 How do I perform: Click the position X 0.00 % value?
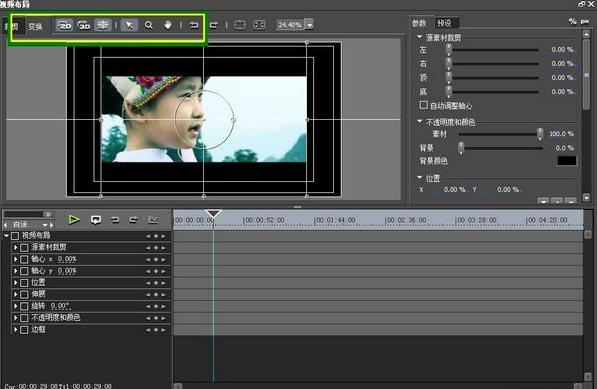point(454,190)
